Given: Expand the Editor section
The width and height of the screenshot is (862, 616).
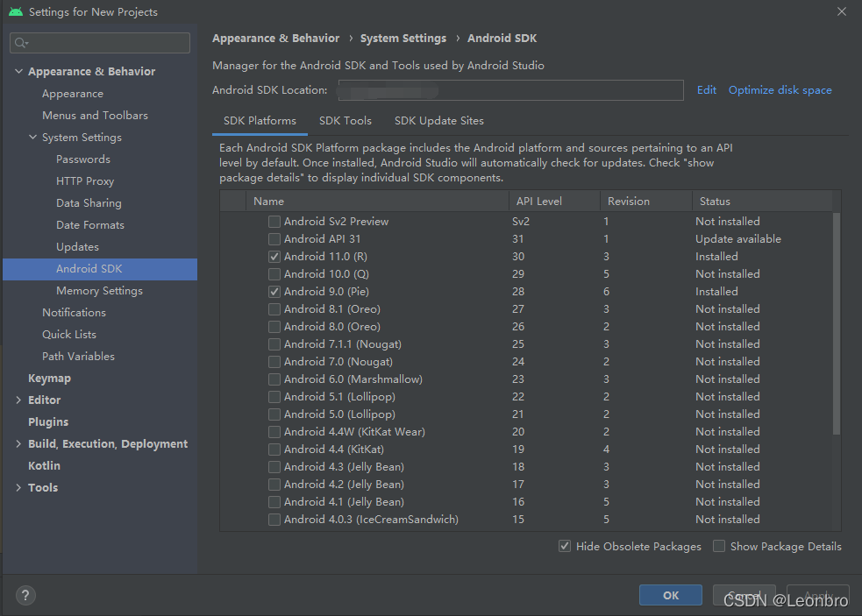Looking at the screenshot, I should pos(18,400).
